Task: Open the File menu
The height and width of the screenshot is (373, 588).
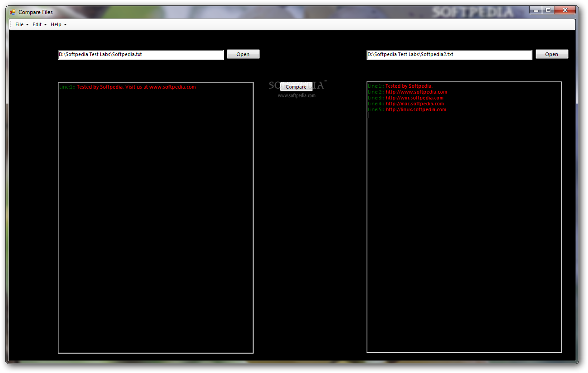Action: click(x=22, y=24)
